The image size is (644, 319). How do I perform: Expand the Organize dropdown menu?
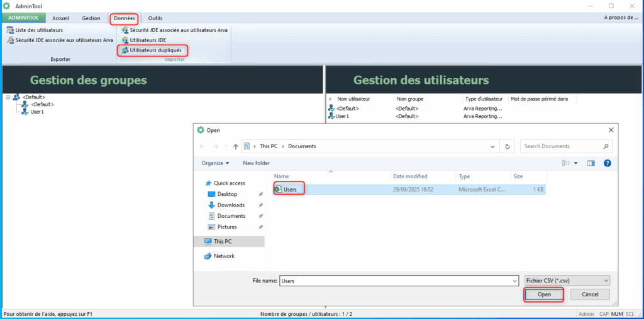pyautogui.click(x=215, y=163)
